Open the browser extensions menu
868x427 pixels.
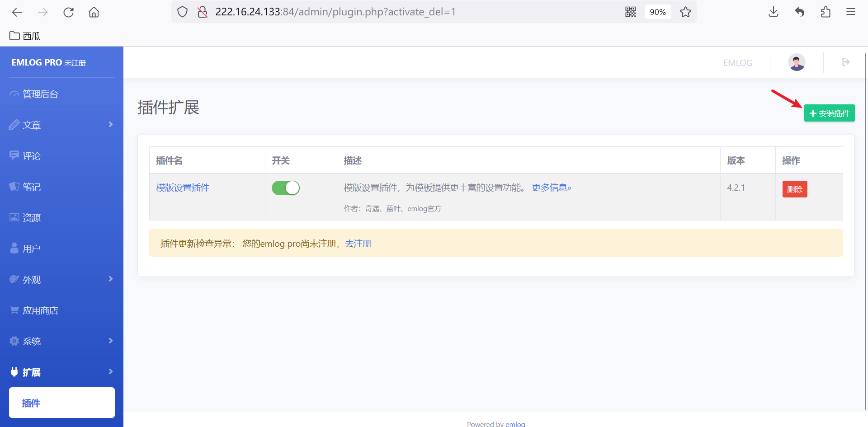(x=826, y=12)
